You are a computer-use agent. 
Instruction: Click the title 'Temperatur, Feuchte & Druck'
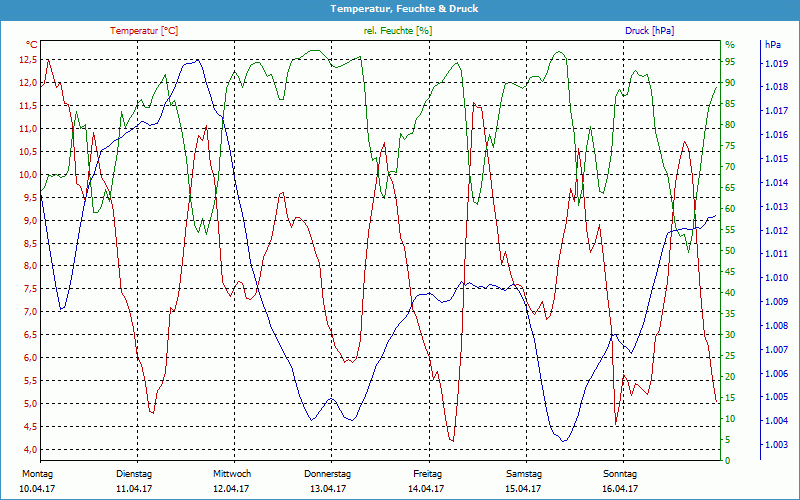coord(404,9)
